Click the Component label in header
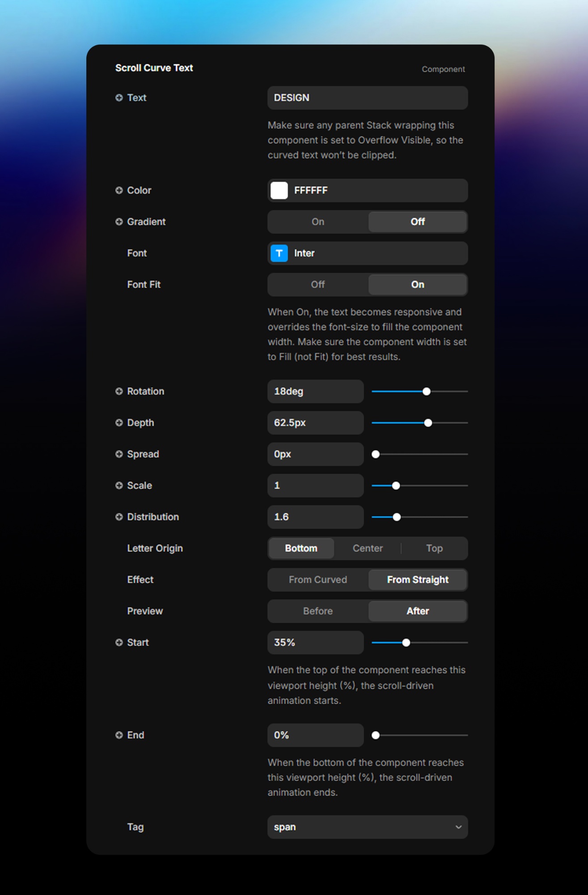This screenshot has width=588, height=895. coord(443,69)
